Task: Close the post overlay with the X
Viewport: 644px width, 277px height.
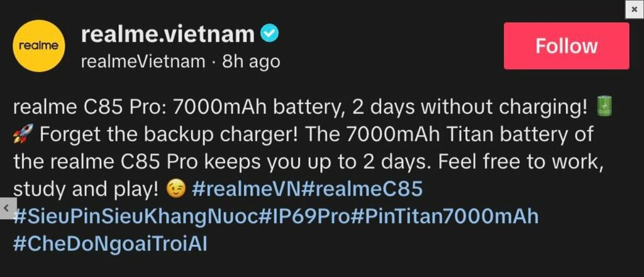Action: [x=634, y=9]
